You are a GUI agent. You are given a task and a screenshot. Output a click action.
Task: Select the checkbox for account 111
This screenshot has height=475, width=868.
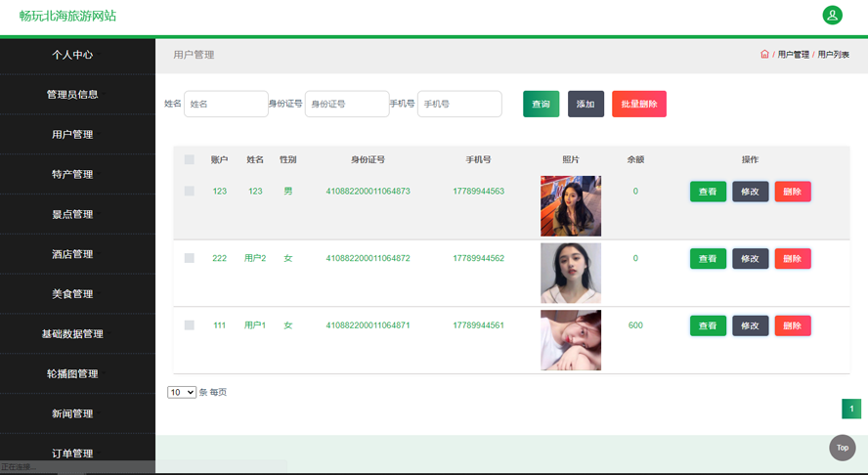pyautogui.click(x=190, y=325)
